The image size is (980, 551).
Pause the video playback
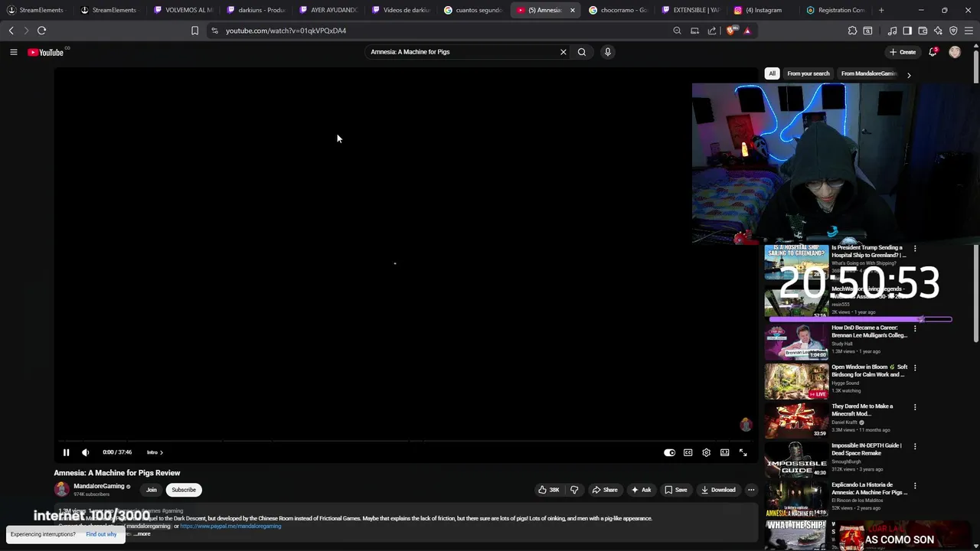[x=66, y=452]
